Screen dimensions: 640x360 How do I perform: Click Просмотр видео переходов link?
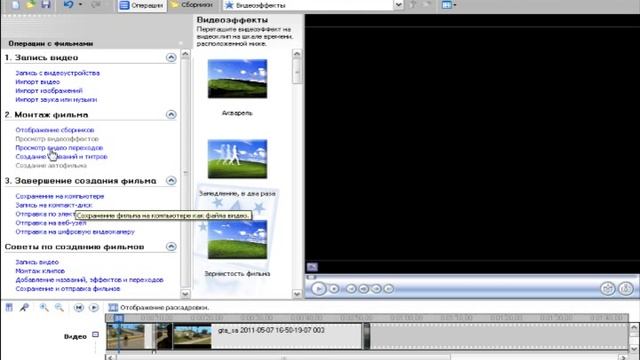tap(59, 148)
